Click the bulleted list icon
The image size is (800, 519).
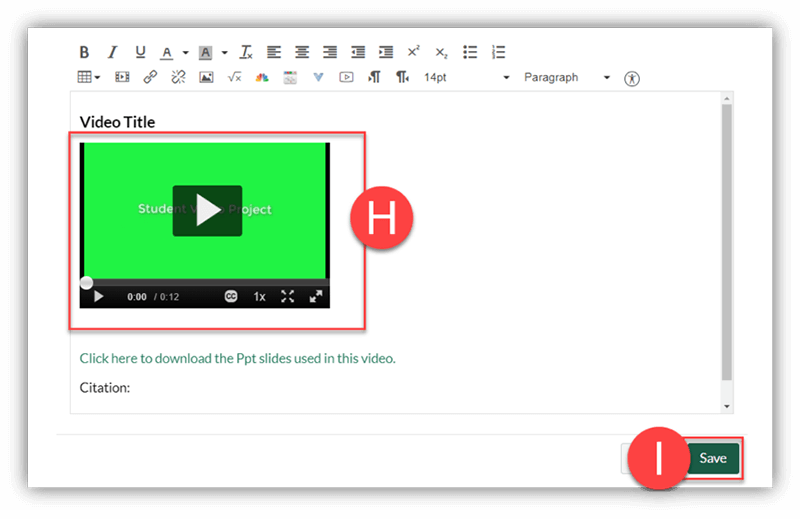point(470,53)
